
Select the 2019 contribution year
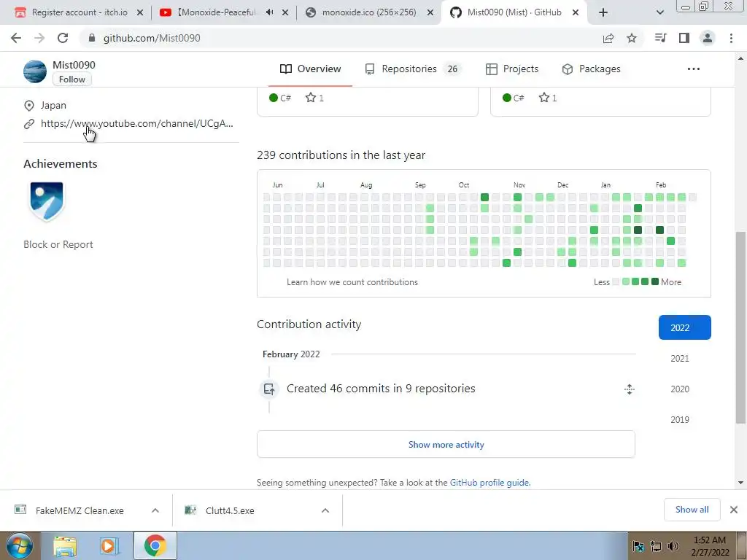point(680,419)
